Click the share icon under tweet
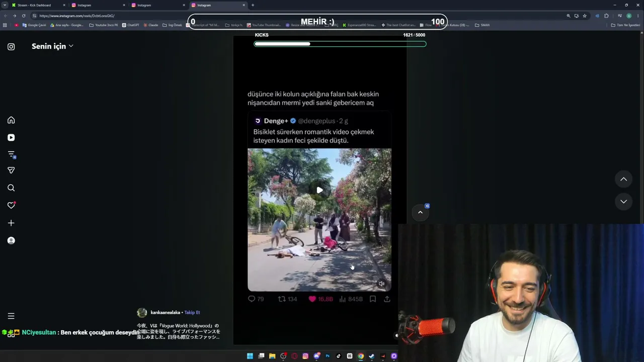644x362 pixels. click(x=387, y=299)
